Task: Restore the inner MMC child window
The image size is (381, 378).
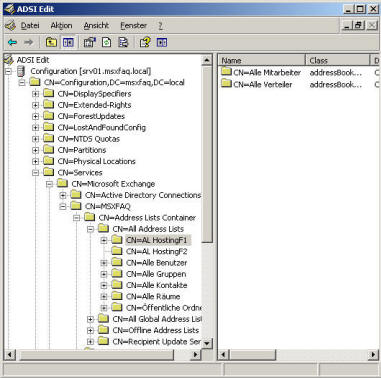Action: [359, 25]
